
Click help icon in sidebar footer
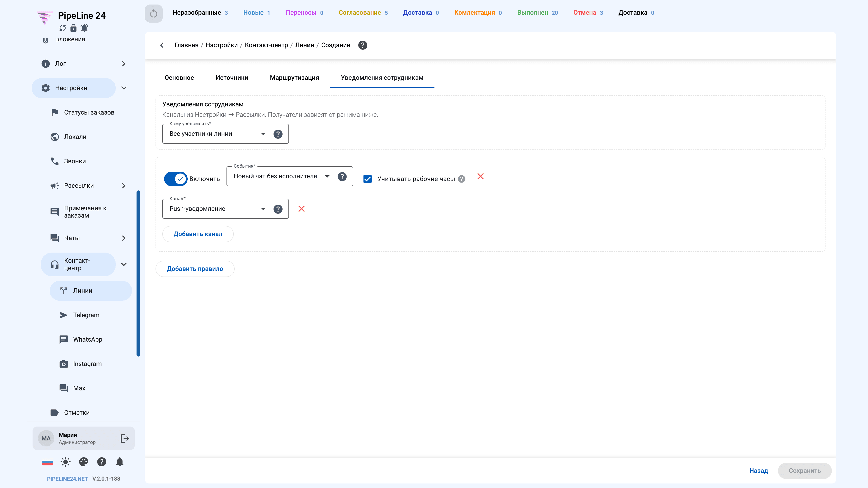pyautogui.click(x=101, y=462)
